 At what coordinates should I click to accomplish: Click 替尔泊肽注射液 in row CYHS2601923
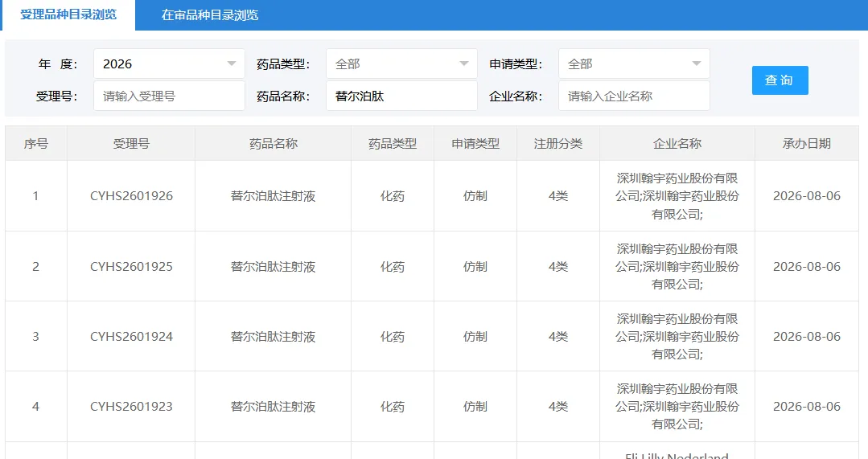point(273,407)
